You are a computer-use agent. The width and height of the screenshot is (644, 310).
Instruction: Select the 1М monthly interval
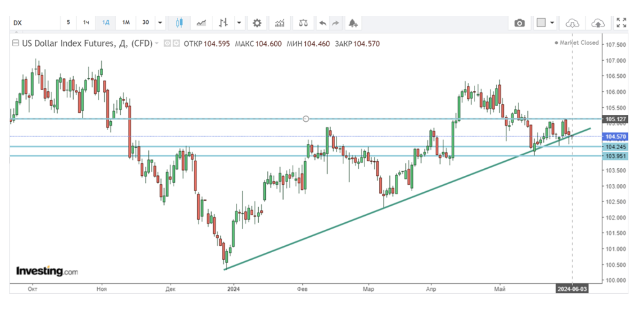(126, 22)
